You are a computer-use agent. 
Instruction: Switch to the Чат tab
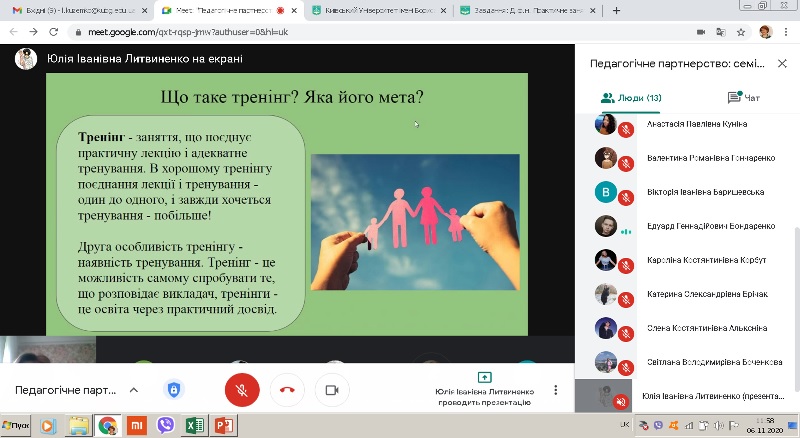[744, 98]
